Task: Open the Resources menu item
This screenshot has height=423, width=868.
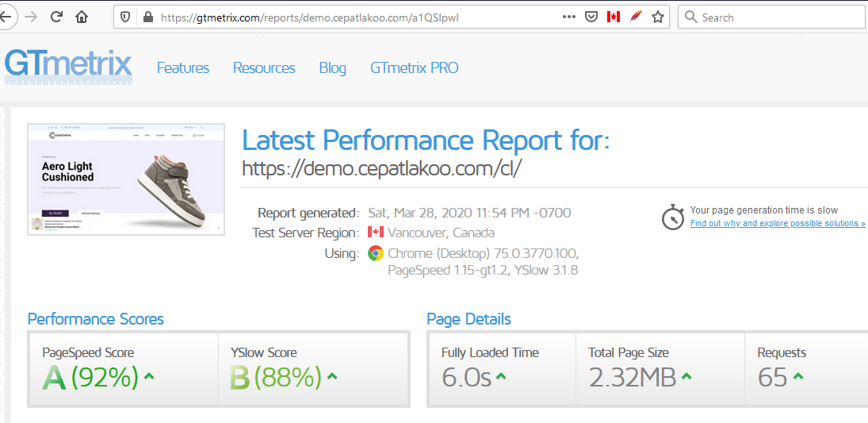Action: pyautogui.click(x=264, y=68)
